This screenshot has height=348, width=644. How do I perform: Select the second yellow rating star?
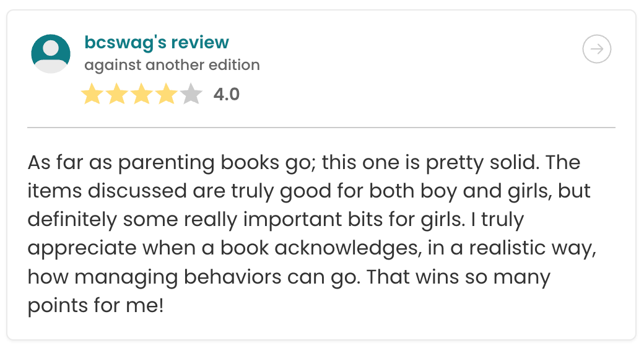(117, 95)
